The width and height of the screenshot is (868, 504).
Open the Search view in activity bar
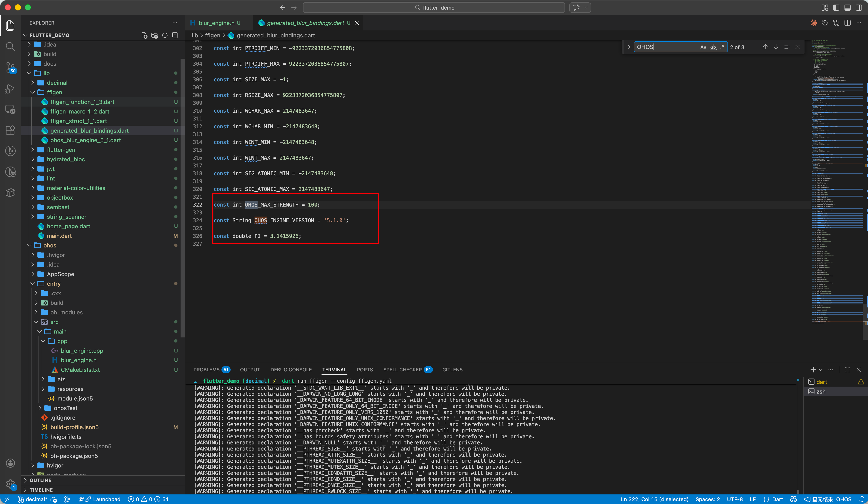pyautogui.click(x=10, y=47)
